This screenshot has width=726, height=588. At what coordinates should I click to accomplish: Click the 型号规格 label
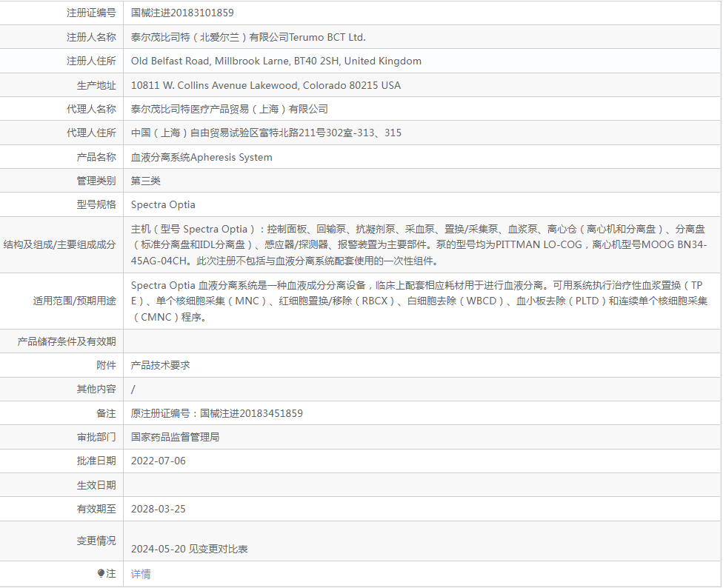pyautogui.click(x=96, y=204)
